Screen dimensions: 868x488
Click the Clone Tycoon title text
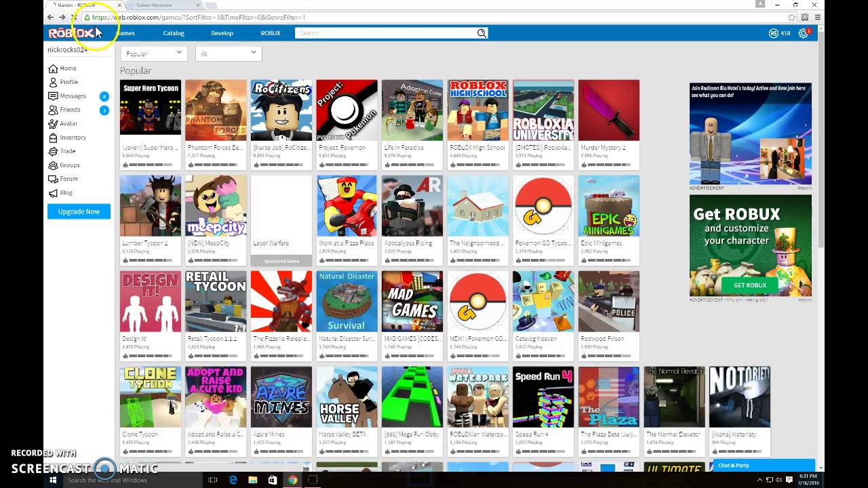[140, 434]
